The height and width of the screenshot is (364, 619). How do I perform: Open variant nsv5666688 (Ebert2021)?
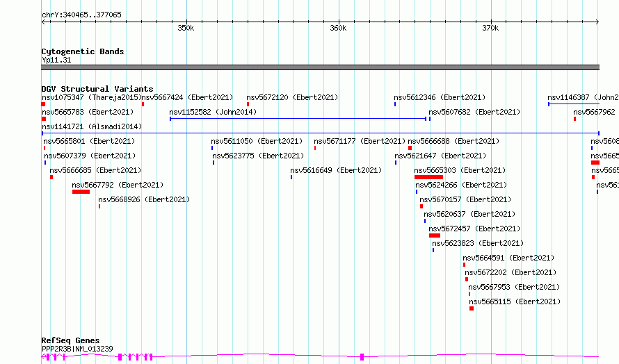[x=453, y=141]
